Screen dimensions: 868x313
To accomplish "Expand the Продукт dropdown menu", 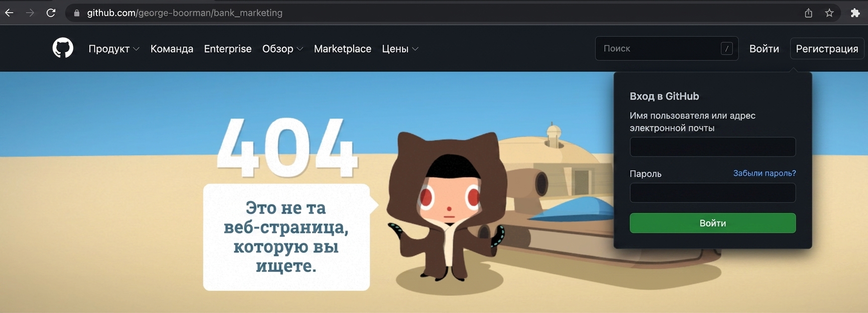I will (x=114, y=49).
